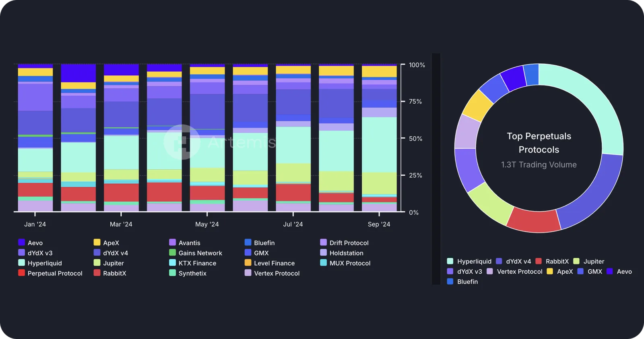Screen dimensions: 644x339
Task: Toggle Vertex Protocol in the donut legend
Action: [514, 271]
